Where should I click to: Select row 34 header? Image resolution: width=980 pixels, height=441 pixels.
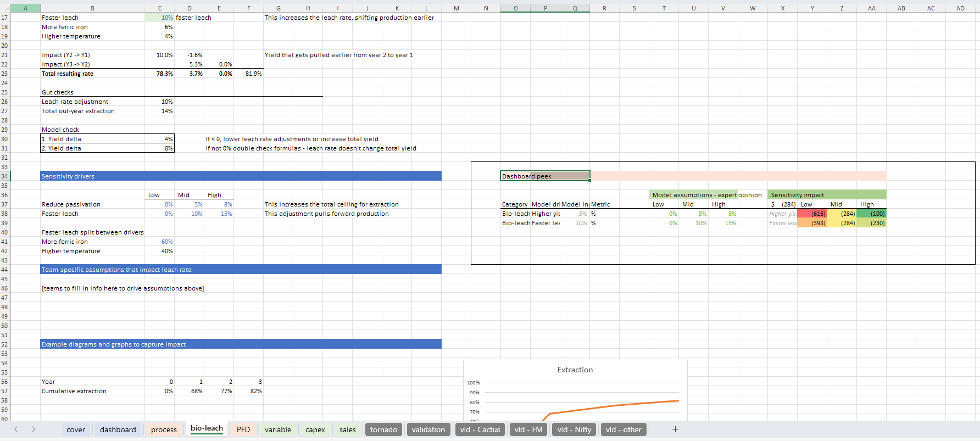click(x=5, y=176)
